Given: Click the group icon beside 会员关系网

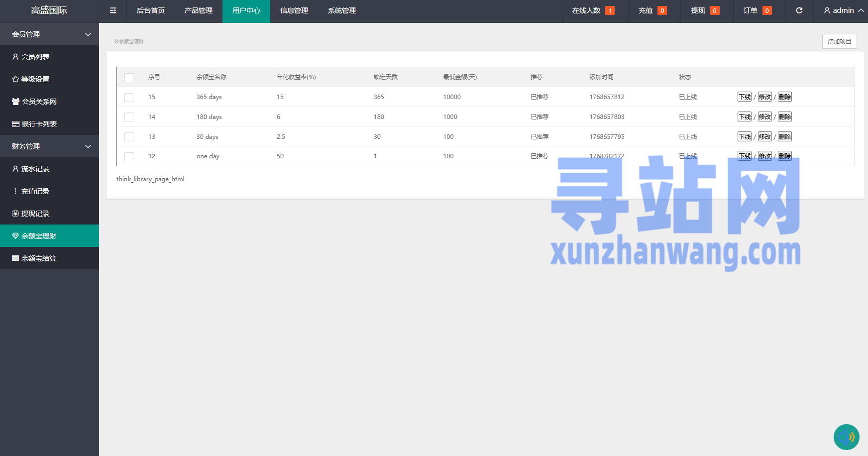Looking at the screenshot, I should coord(15,102).
